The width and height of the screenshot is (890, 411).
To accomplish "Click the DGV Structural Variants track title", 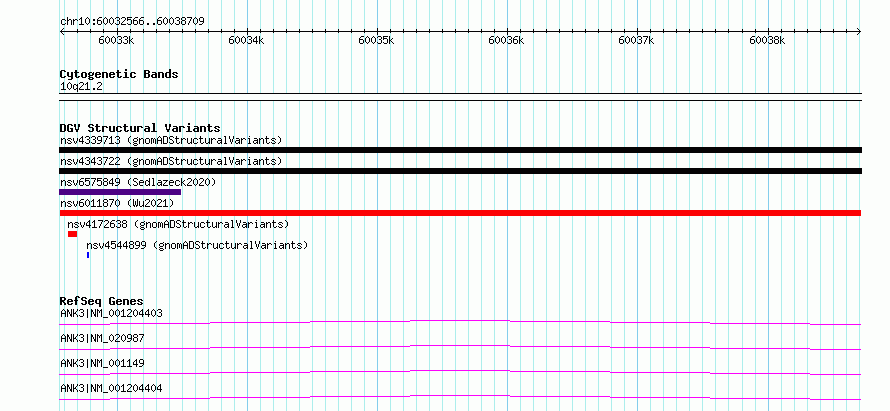I will point(140,128).
